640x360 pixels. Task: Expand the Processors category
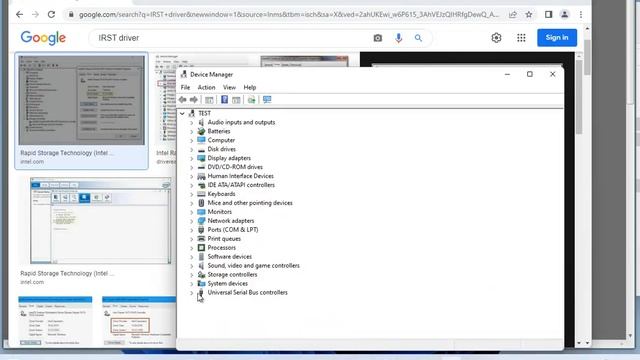[x=191, y=248]
